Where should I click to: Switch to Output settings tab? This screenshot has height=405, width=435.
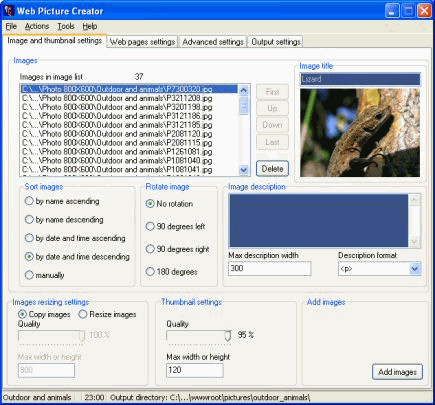click(x=276, y=42)
